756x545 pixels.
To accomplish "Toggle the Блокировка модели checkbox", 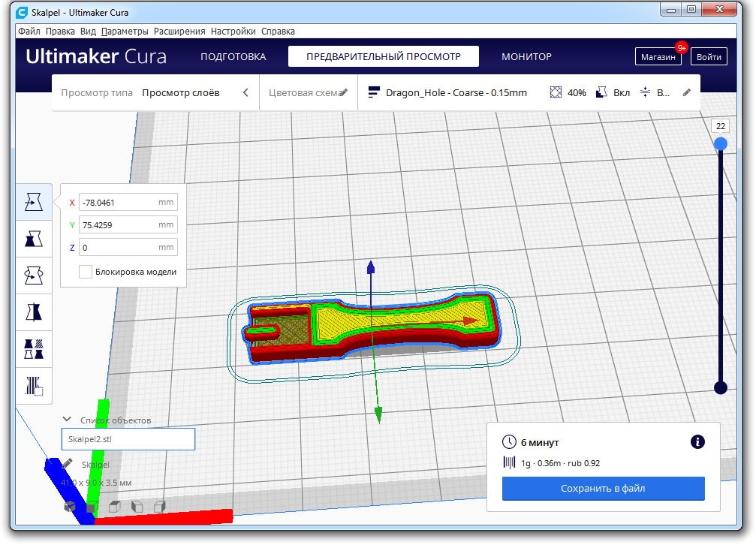I will click(86, 272).
